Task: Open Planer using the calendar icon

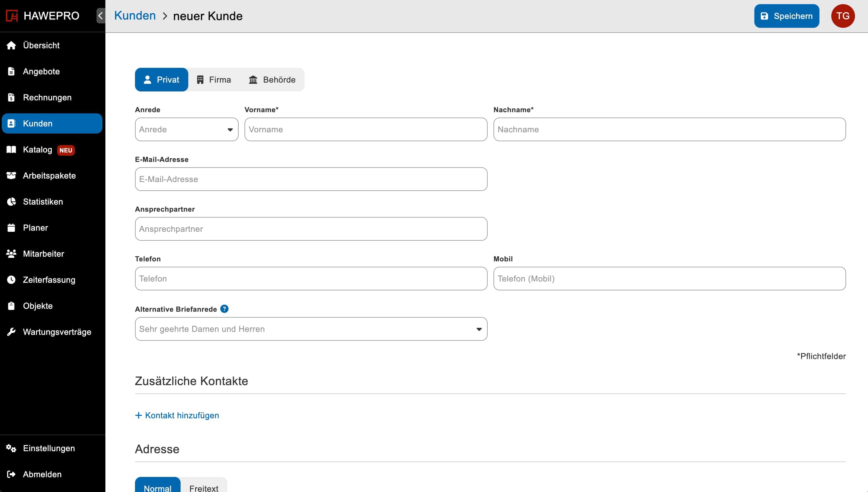Action: pyautogui.click(x=11, y=227)
